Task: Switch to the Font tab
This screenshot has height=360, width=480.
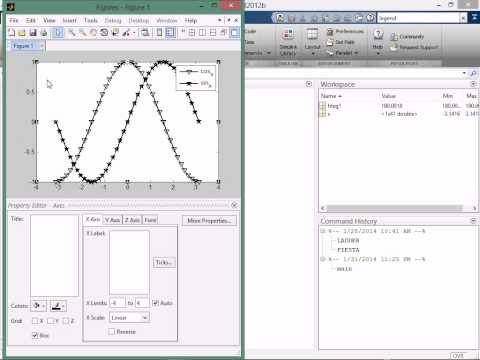Action: tap(150, 220)
